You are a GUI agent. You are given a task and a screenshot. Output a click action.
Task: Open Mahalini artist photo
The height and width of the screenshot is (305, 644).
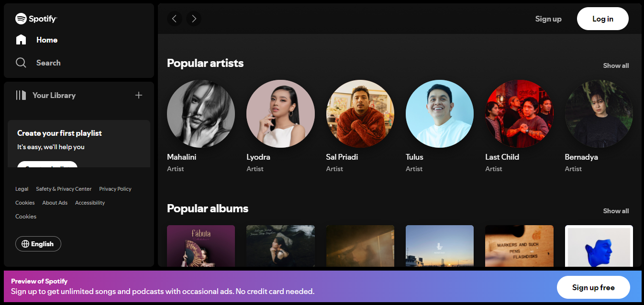pyautogui.click(x=201, y=114)
